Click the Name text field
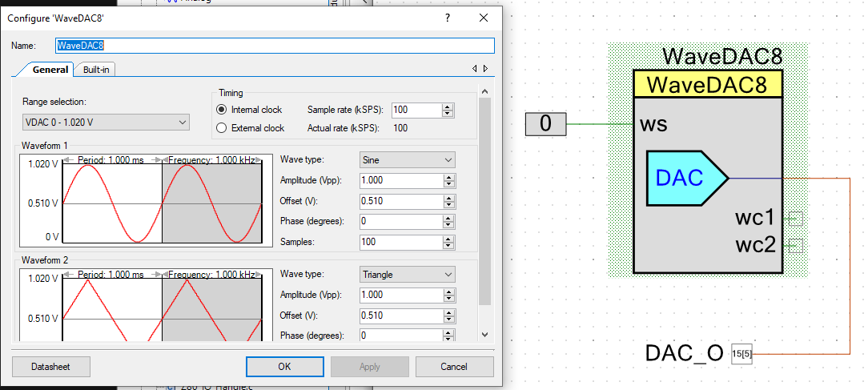The height and width of the screenshot is (390, 868). (274, 46)
